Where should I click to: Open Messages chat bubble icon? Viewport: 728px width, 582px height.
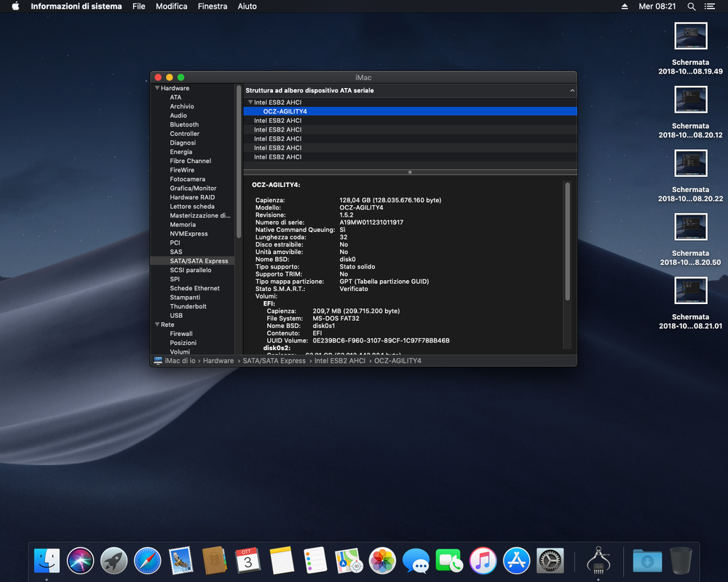click(416, 561)
